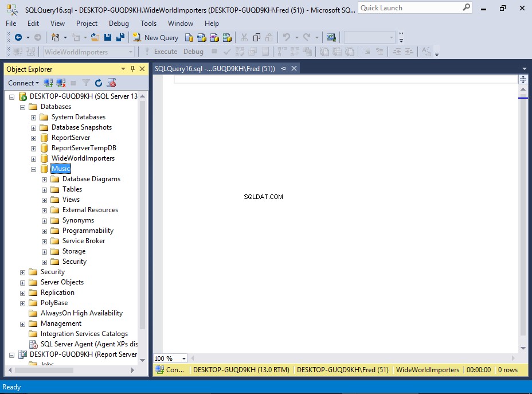Collapse the Music database node
The height and width of the screenshot is (394, 532).
pos(33,169)
